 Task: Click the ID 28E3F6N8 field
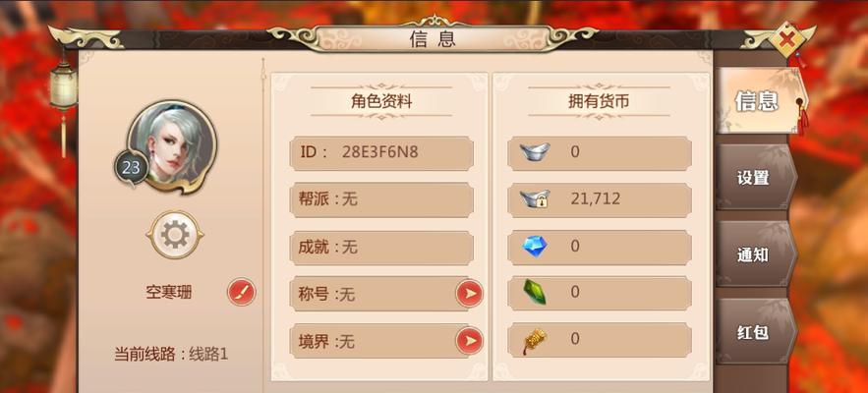(381, 153)
